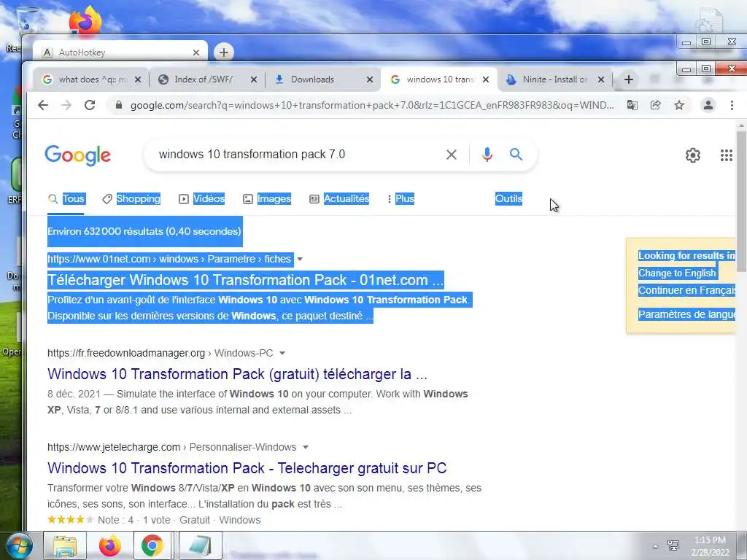
Task: Select the Actualités filter
Action: pyautogui.click(x=339, y=198)
